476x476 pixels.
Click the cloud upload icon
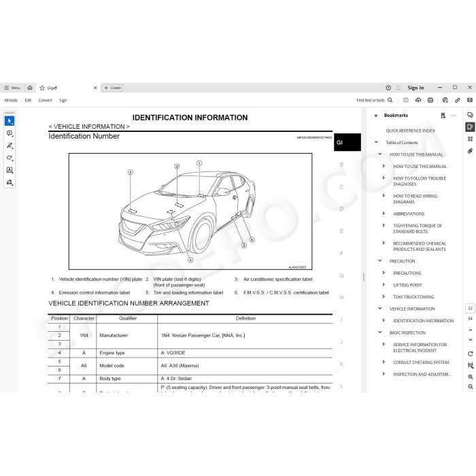[x=418, y=100]
